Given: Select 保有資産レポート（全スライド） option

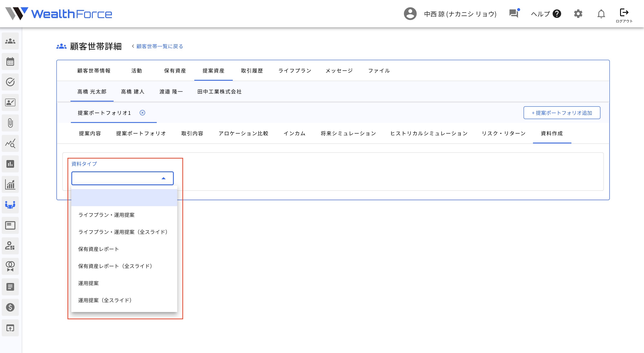Looking at the screenshot, I should 124,266.
